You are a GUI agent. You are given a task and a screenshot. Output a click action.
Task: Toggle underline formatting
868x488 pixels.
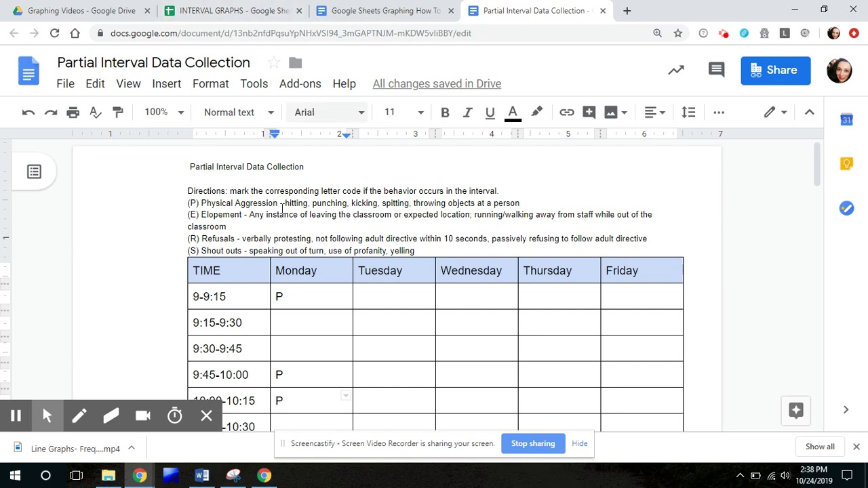click(x=490, y=113)
